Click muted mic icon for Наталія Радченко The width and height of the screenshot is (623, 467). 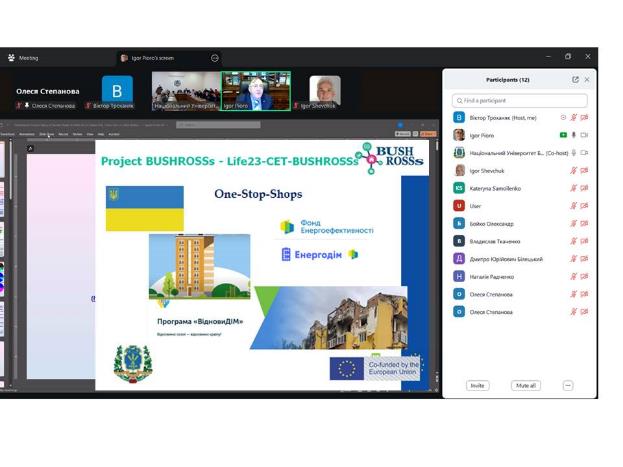[x=574, y=276]
